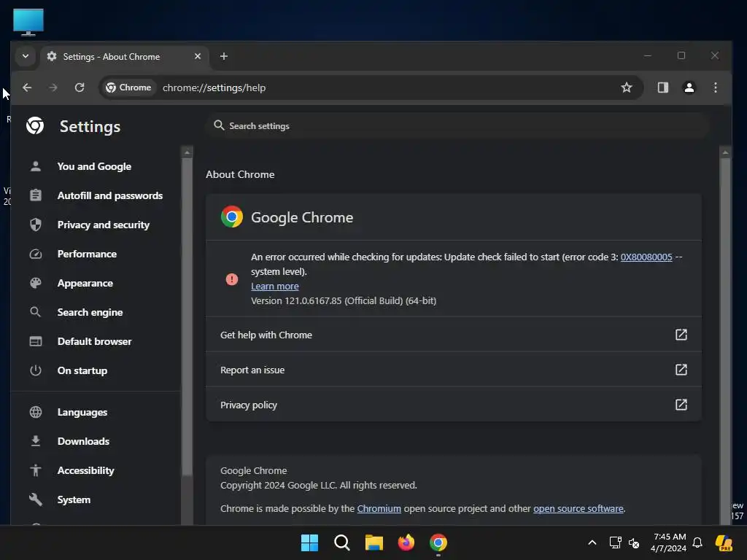Select the Settings - About Chrome tab
The width and height of the screenshot is (747, 560).
coord(124,57)
